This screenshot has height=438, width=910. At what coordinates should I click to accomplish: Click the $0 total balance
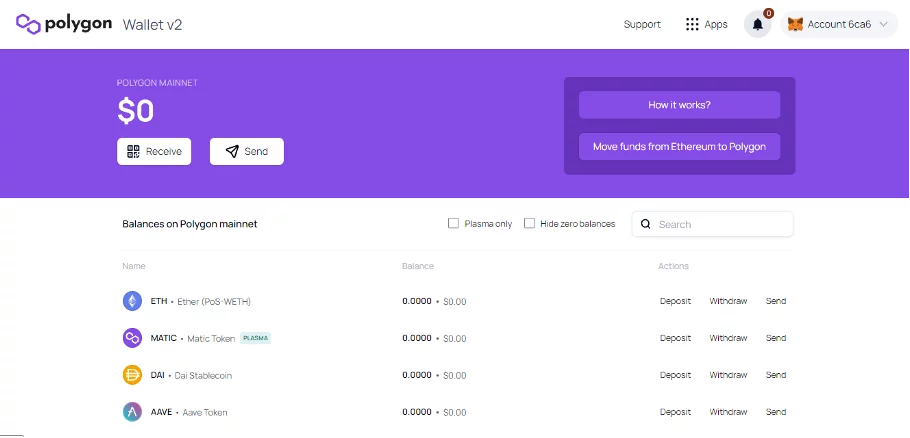(x=136, y=111)
